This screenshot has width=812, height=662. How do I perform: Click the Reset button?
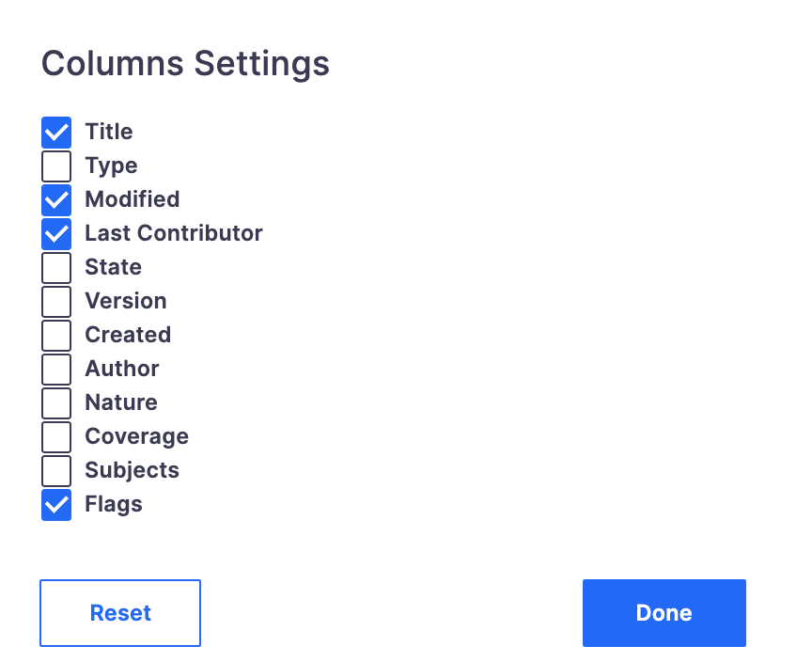[x=120, y=613]
